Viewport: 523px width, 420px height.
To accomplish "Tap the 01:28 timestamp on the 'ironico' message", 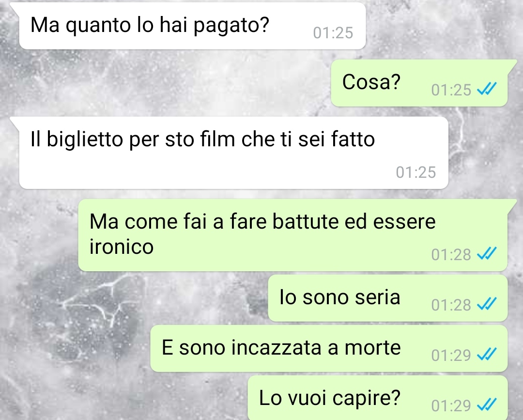I will click(451, 254).
